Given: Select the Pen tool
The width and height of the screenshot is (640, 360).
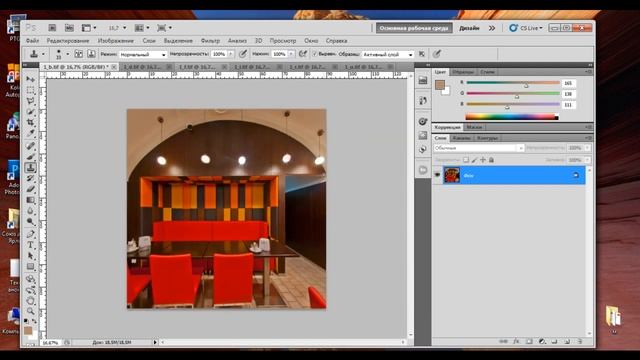Looking at the screenshot, I should (31, 234).
